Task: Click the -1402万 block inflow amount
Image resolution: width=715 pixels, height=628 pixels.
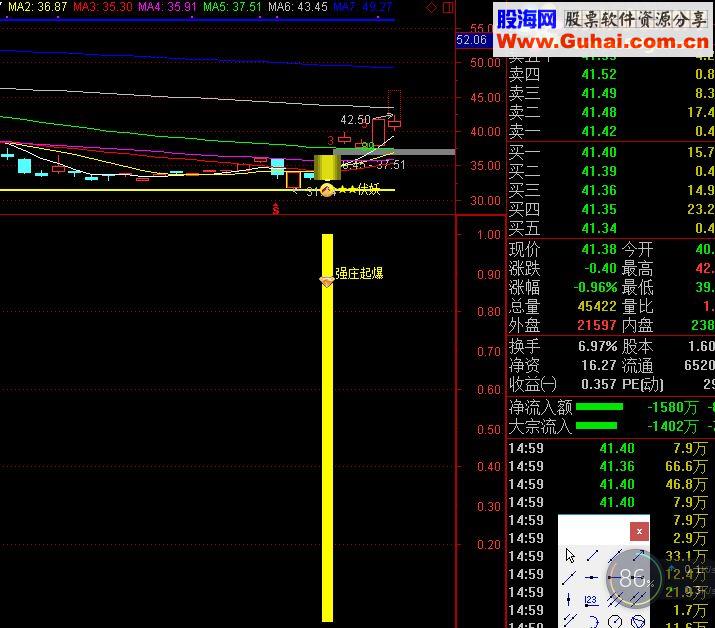Action: [673, 426]
